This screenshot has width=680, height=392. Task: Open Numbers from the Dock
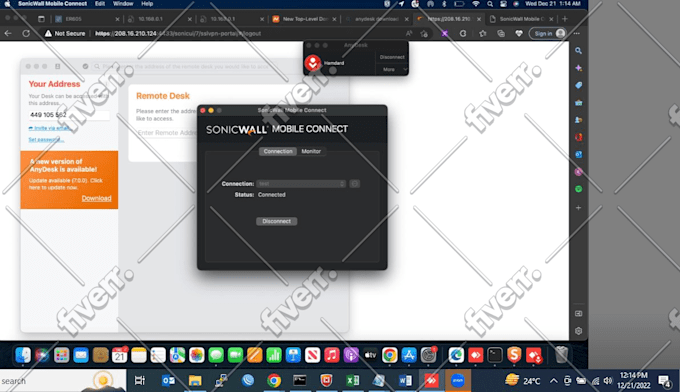(x=274, y=355)
